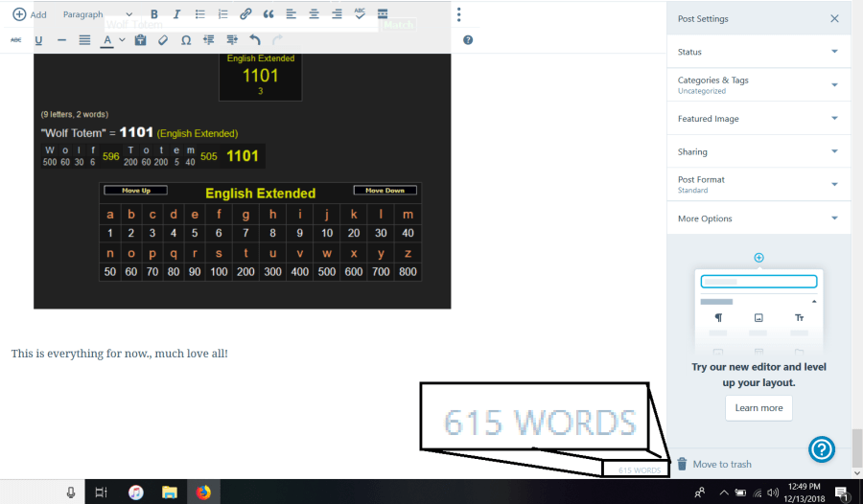Insert a bulleted list
Image resolution: width=863 pixels, height=504 pixels.
coord(200,14)
